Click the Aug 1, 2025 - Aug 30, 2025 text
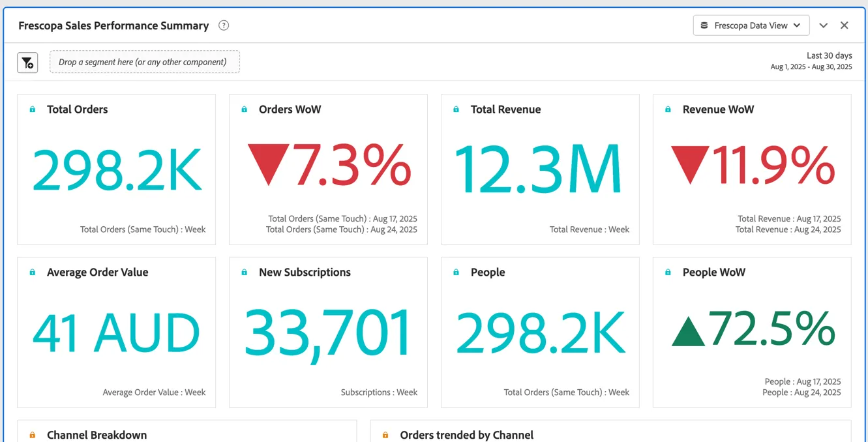 point(811,67)
